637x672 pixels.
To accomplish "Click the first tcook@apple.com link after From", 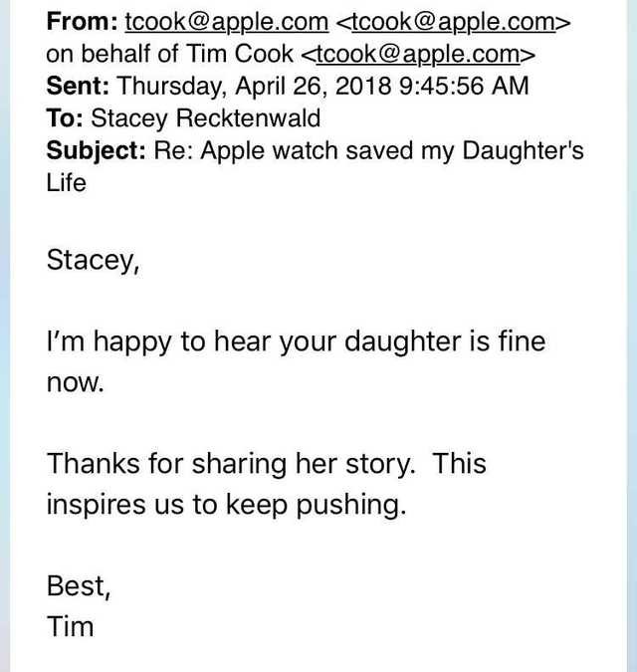I will 226,22.
